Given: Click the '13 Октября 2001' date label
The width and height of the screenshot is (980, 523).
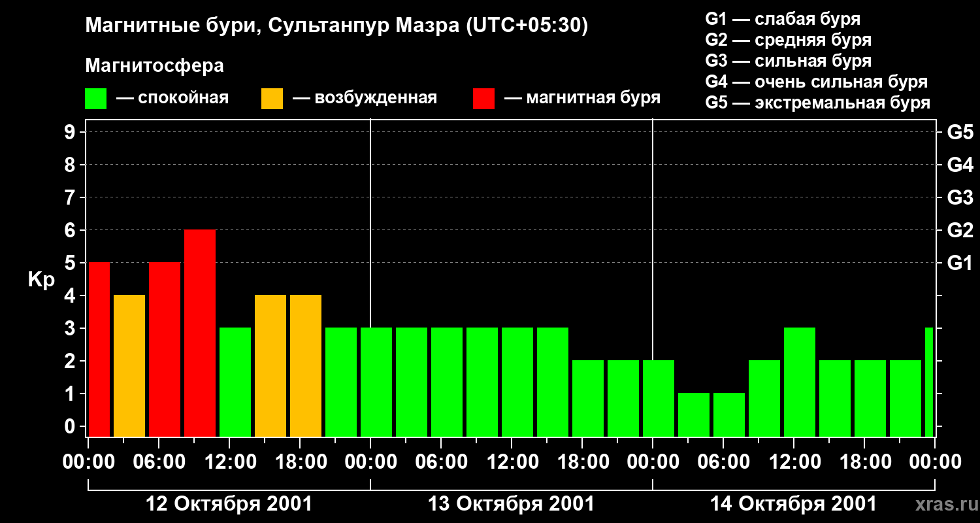Looking at the screenshot, I should (x=511, y=504).
